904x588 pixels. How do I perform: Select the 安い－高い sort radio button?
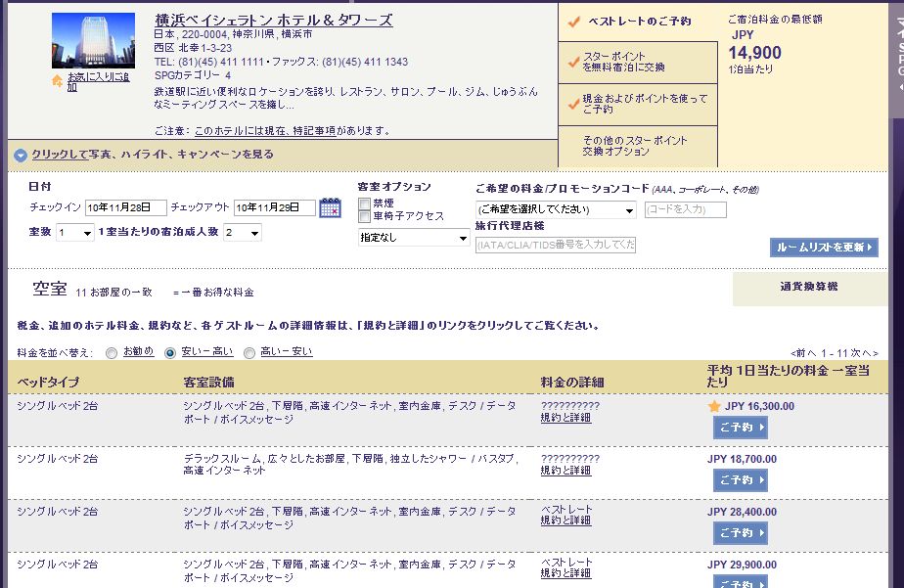pos(170,353)
